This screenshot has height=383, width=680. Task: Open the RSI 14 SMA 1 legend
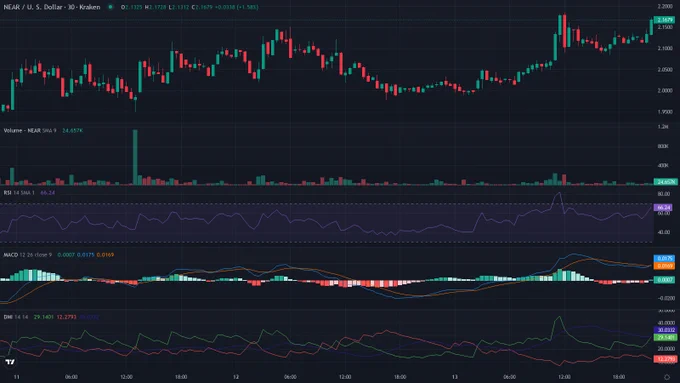click(x=19, y=193)
